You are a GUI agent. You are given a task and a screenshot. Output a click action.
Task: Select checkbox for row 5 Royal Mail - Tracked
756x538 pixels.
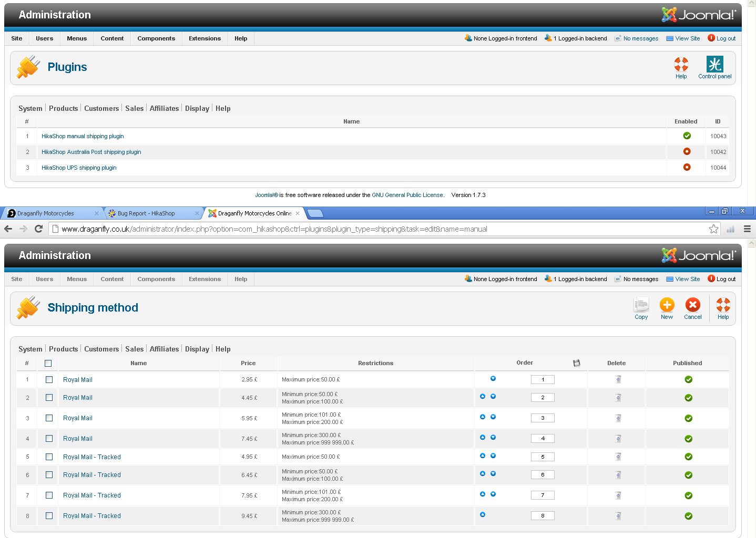(x=49, y=457)
